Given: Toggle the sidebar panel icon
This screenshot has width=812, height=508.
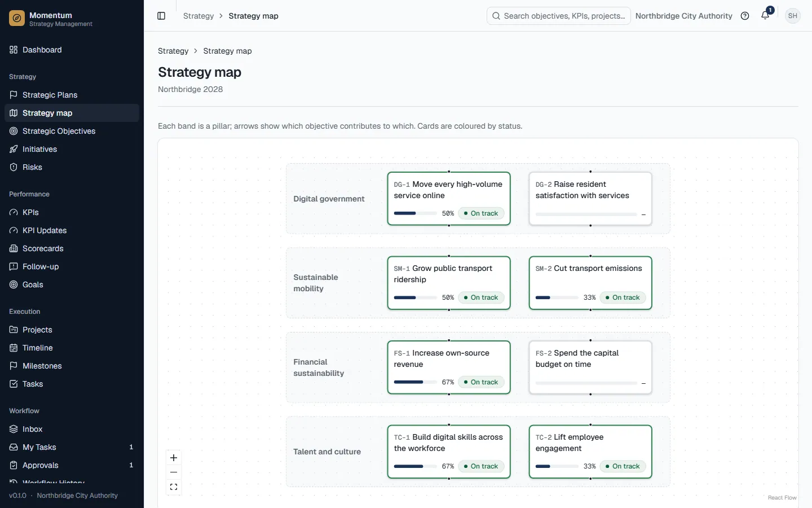Looking at the screenshot, I should click(161, 16).
